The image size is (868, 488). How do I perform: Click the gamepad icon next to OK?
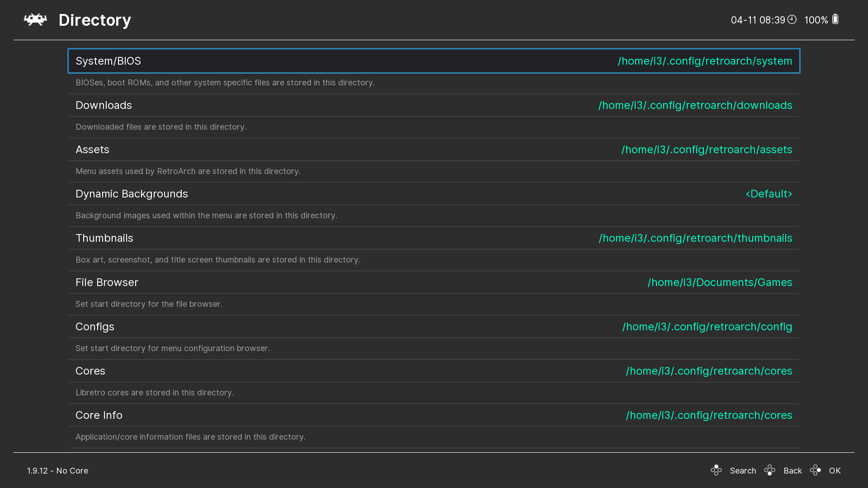(x=816, y=470)
